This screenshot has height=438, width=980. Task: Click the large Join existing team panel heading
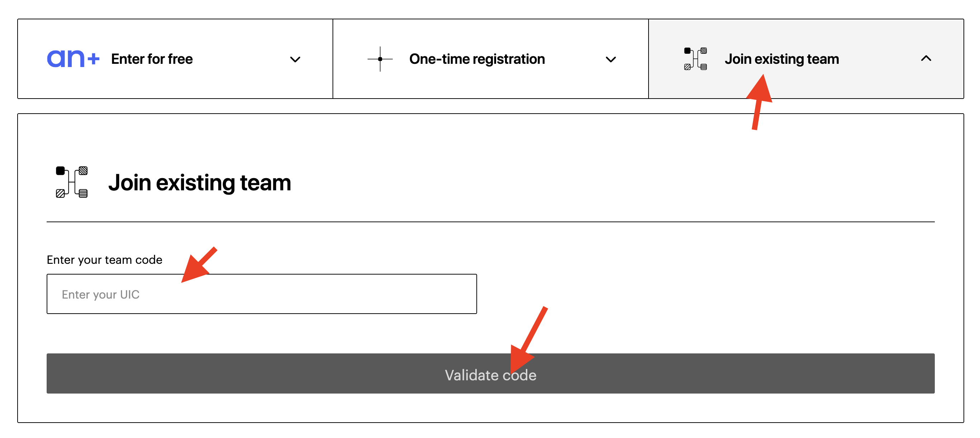point(199,183)
